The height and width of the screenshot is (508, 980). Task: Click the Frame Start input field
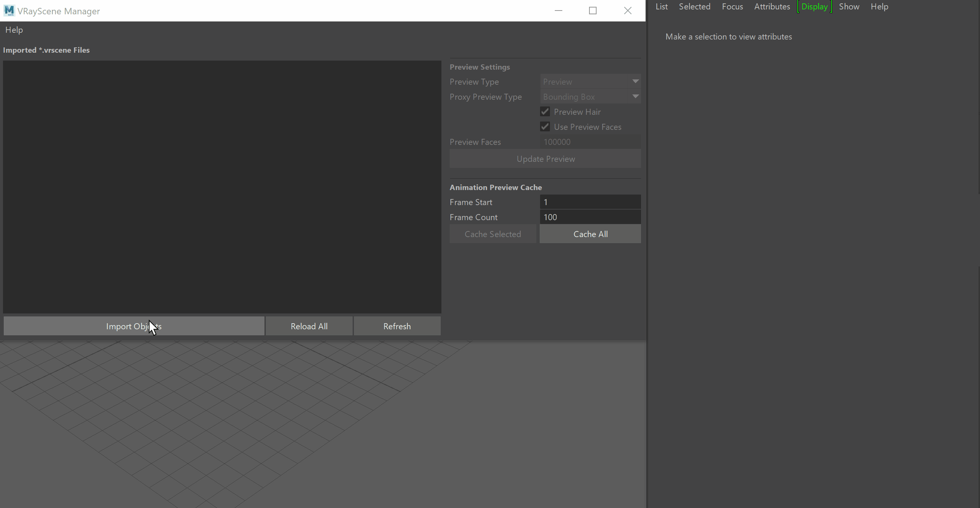(590, 202)
